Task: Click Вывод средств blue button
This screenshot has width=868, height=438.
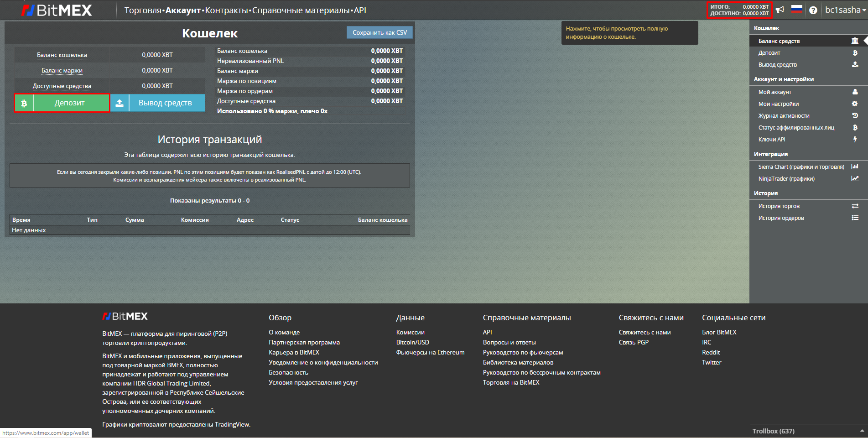Action: click(158, 103)
